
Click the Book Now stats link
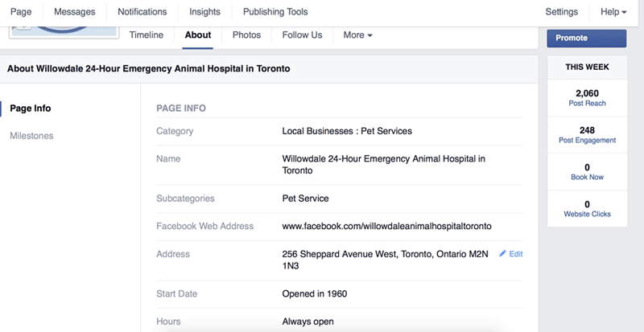588,178
